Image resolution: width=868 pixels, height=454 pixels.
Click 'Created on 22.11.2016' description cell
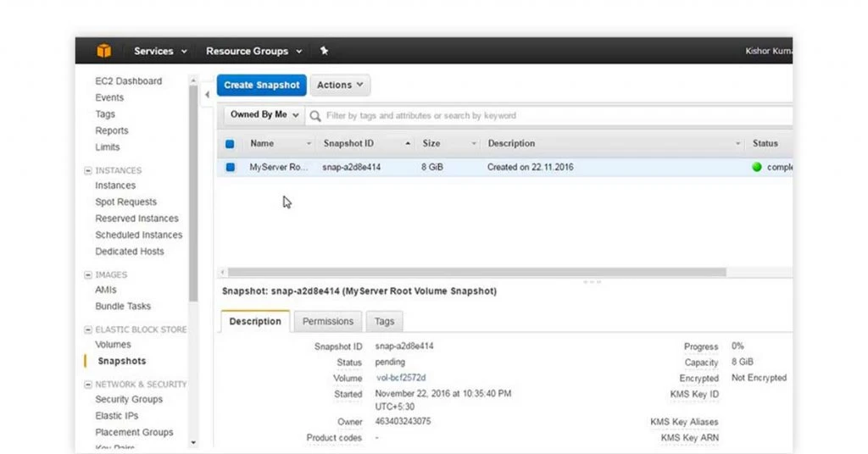tap(531, 167)
